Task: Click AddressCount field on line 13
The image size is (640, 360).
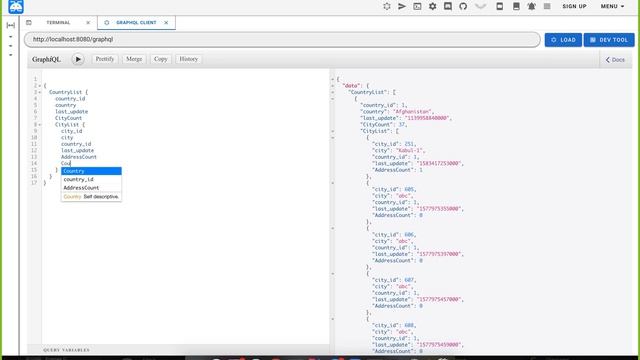Action: [79, 157]
